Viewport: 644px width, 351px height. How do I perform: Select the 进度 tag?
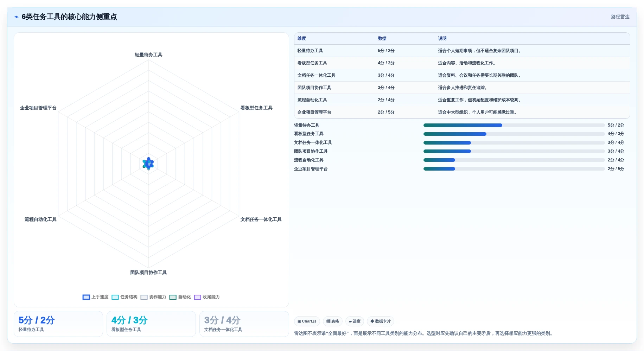point(355,321)
